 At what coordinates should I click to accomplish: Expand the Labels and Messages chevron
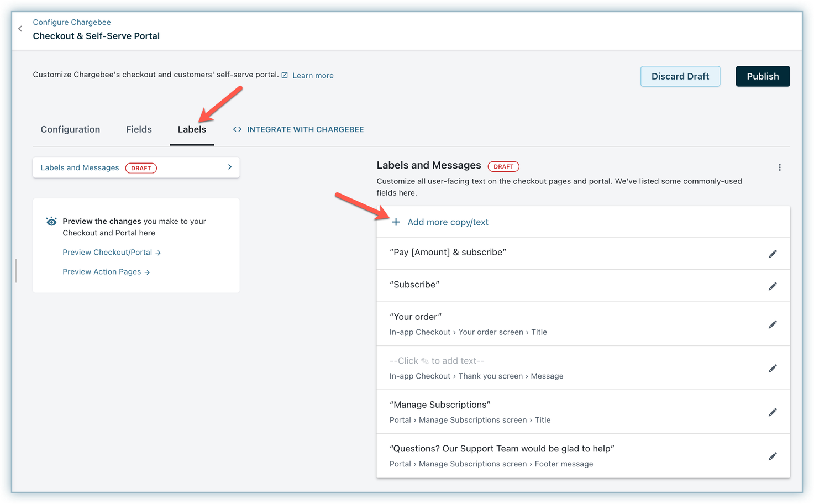click(230, 167)
